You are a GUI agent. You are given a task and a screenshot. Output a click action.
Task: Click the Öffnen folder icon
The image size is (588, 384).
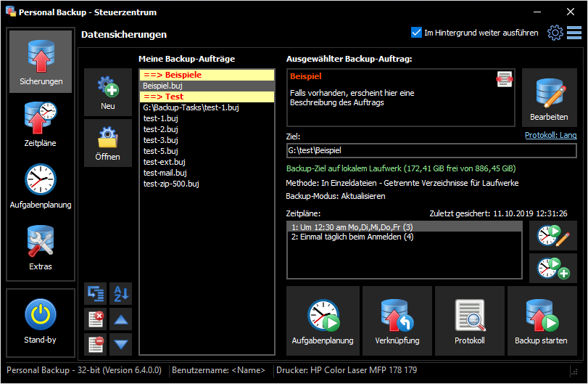(x=108, y=143)
